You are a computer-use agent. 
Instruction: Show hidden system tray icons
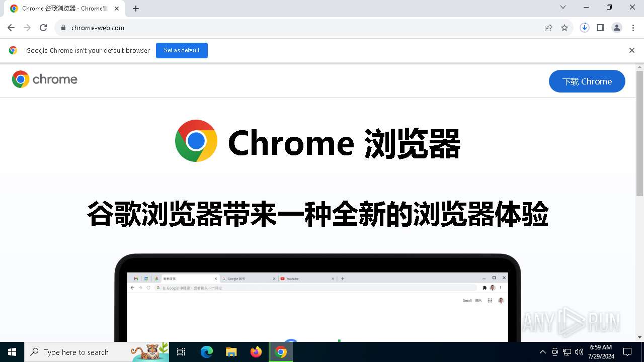tap(542, 352)
